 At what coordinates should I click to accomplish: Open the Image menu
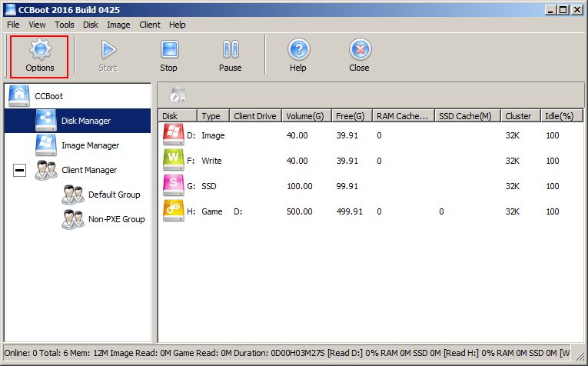click(x=118, y=25)
